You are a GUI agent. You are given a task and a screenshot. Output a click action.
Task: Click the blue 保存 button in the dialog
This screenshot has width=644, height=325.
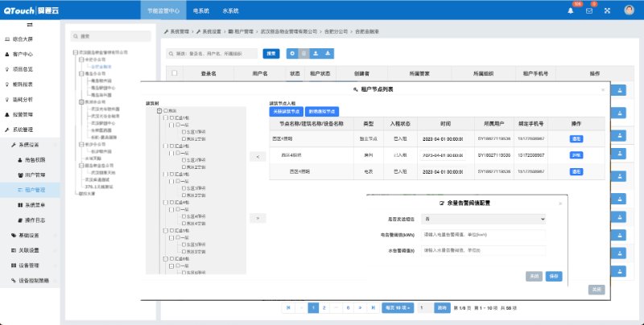tap(554, 275)
